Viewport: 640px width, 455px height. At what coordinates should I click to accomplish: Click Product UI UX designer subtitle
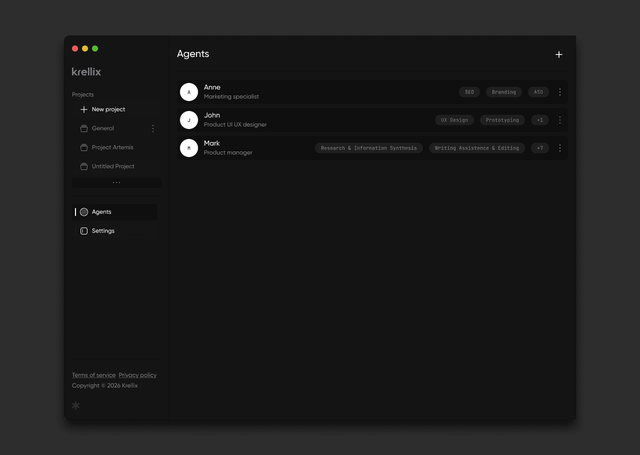[x=235, y=124]
